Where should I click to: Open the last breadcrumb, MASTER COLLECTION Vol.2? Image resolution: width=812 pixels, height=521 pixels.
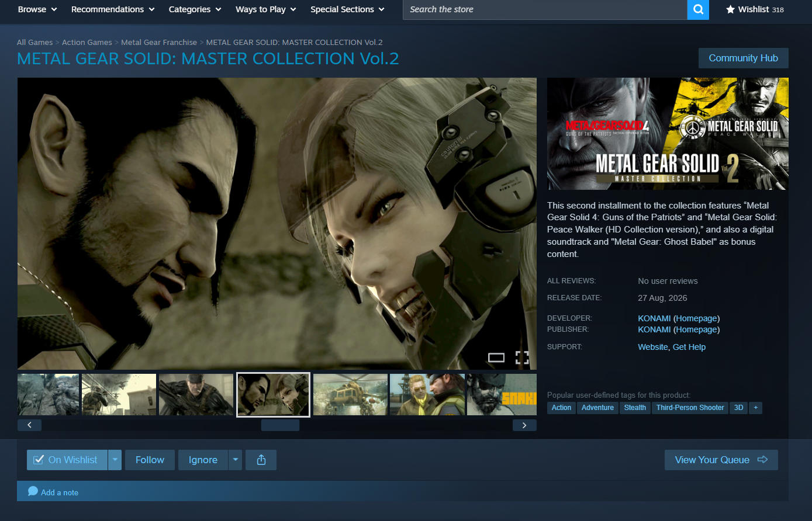295,42
